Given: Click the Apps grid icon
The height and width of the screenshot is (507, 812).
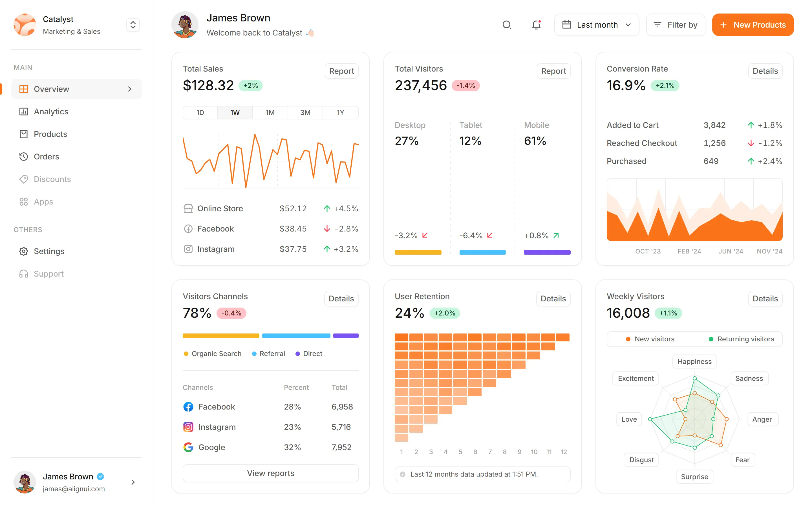Looking at the screenshot, I should [x=23, y=201].
